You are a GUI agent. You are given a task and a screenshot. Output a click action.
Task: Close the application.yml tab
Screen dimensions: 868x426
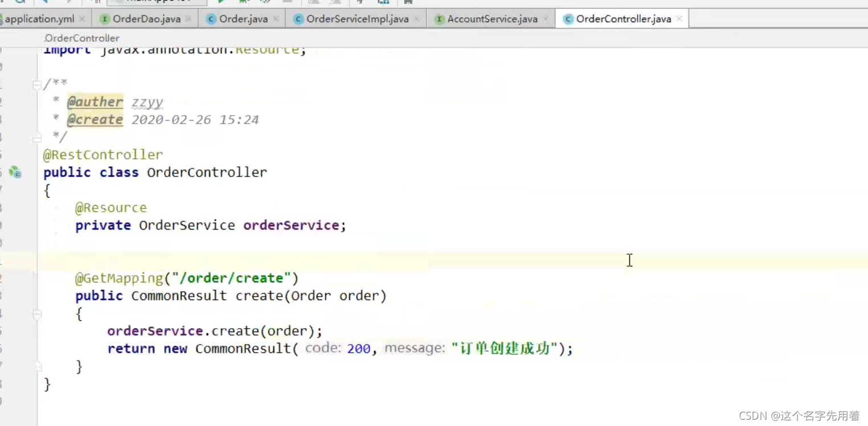point(82,19)
